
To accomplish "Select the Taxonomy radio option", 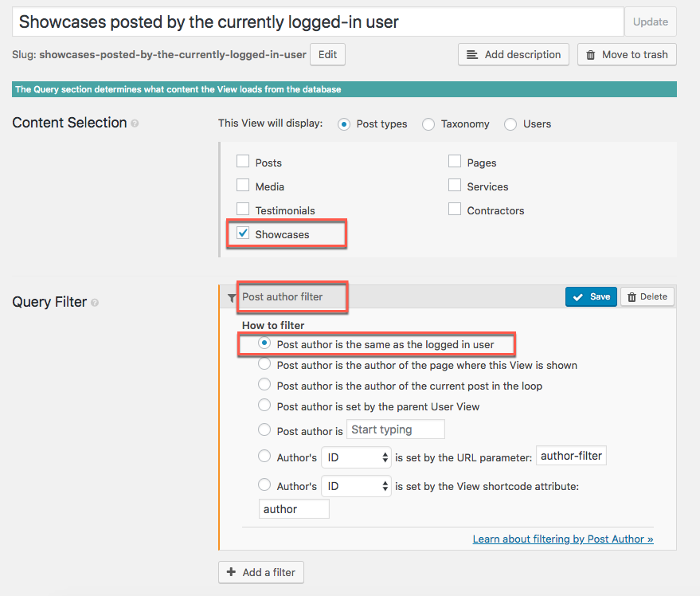I will (428, 124).
